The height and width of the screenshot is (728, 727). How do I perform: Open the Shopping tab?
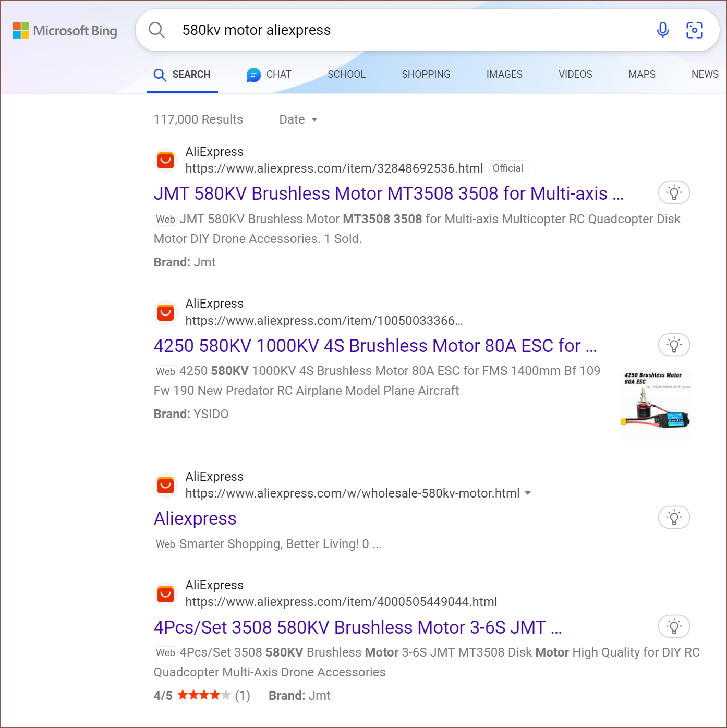tap(426, 75)
